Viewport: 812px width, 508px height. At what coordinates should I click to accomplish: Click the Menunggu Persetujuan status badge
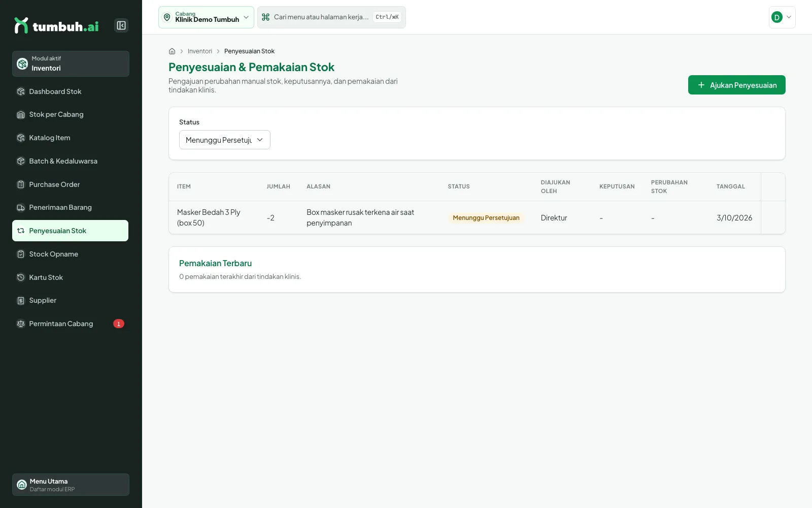pyautogui.click(x=486, y=218)
